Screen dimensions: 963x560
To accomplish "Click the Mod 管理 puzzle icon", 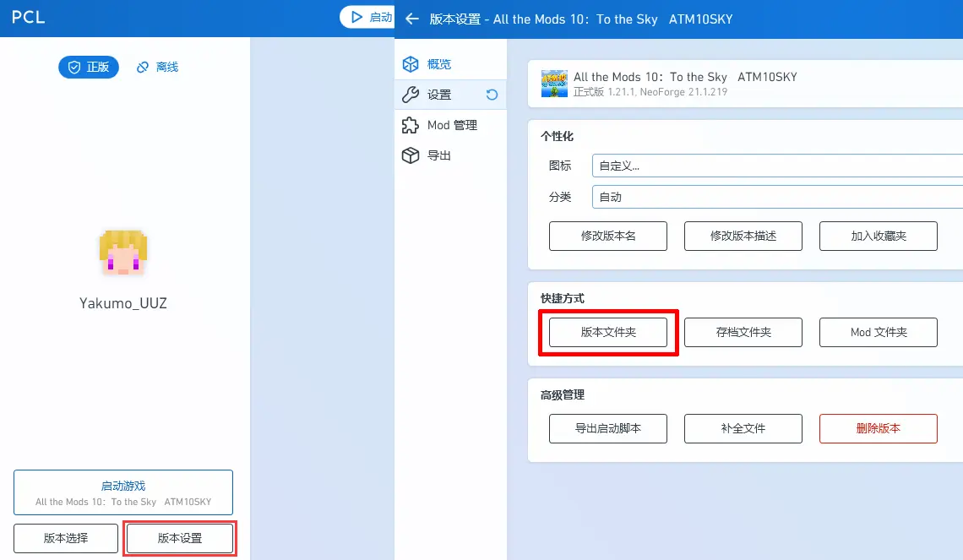I will click(x=411, y=125).
